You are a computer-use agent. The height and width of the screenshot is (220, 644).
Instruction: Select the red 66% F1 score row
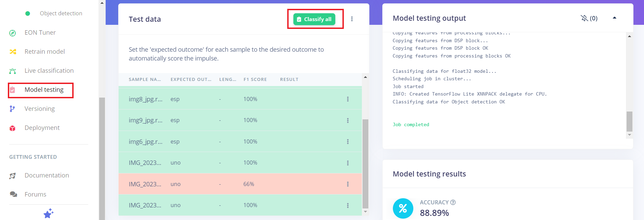[240, 184]
